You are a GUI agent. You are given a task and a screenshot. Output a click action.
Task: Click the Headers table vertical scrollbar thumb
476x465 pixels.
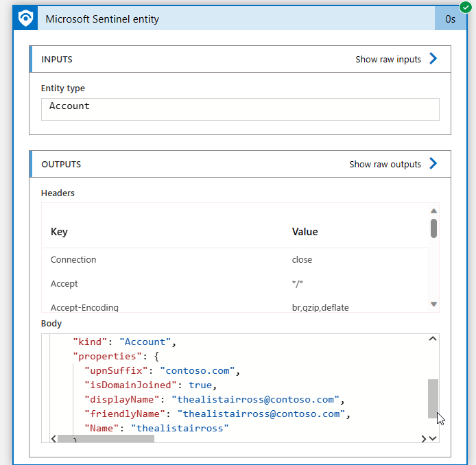[433, 228]
